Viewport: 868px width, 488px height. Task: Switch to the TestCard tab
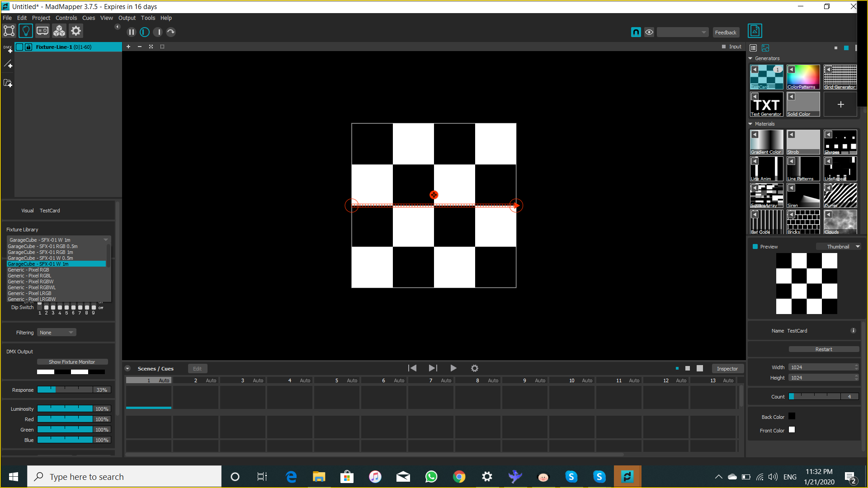50,210
